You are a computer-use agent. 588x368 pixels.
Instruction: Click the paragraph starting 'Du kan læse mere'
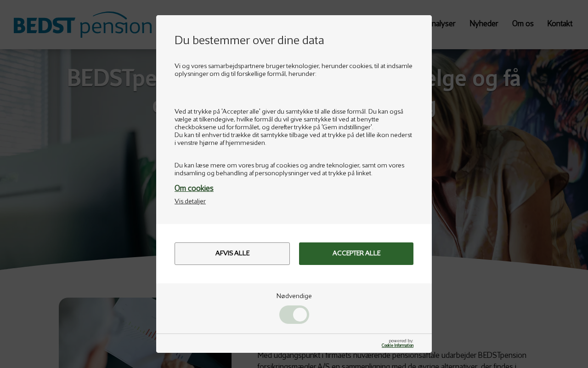point(289,169)
